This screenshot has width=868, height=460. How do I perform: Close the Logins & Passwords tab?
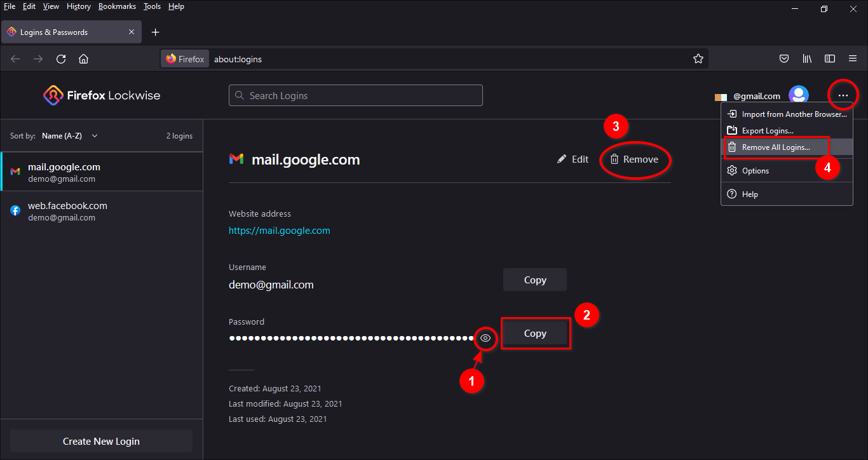pos(132,32)
